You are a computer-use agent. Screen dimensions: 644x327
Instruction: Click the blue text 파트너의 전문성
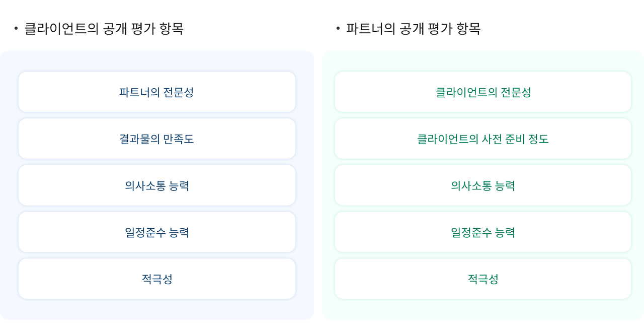coord(156,92)
